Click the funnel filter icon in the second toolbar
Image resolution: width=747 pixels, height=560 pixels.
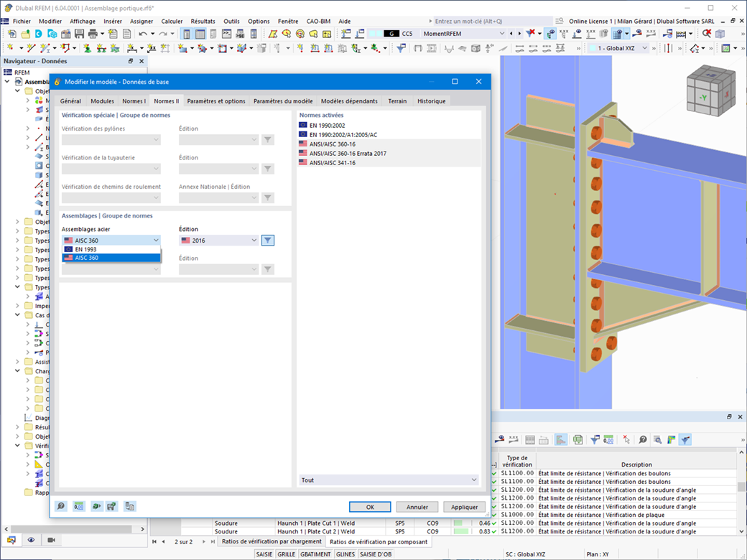point(401,48)
